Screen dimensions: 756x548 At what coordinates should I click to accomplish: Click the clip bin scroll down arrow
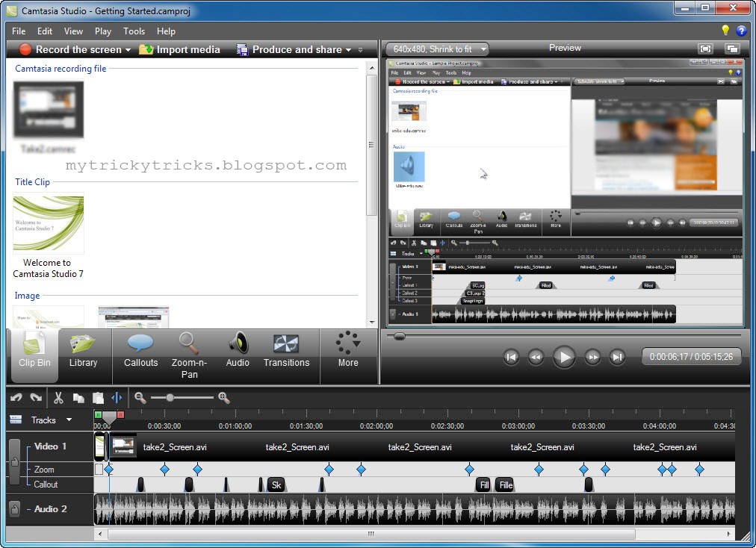tap(372, 322)
